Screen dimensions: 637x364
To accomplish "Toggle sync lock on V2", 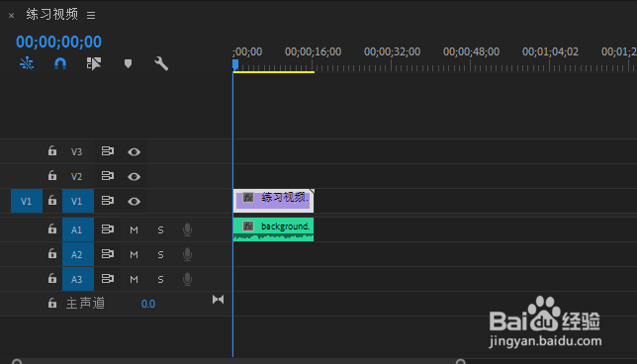I will [x=107, y=176].
